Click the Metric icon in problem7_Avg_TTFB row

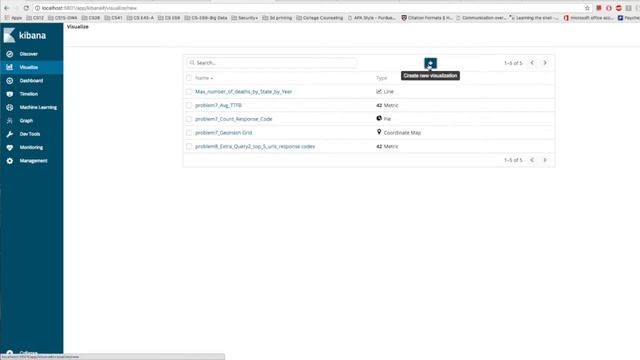point(379,105)
